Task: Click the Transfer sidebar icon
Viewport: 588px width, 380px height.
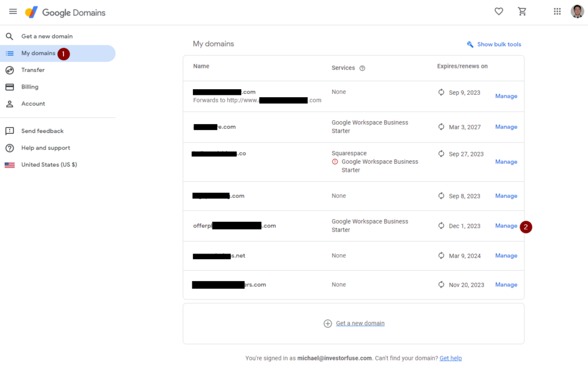Action: tap(10, 70)
